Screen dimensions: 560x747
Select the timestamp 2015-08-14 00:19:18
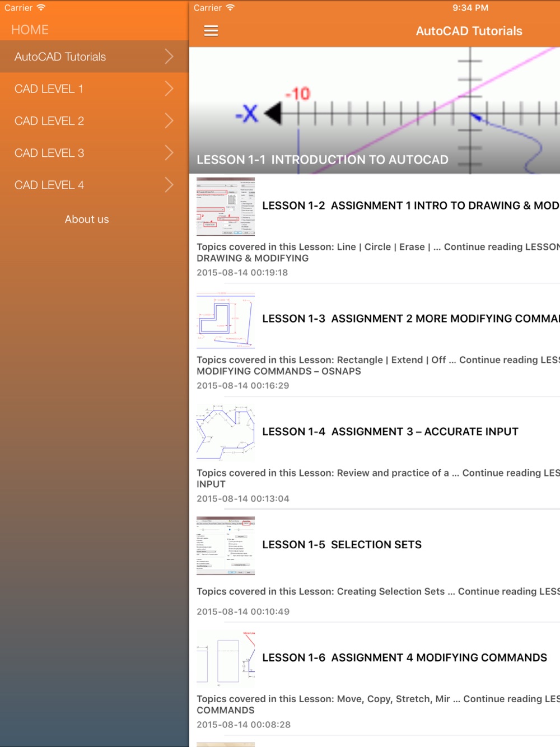tap(242, 273)
